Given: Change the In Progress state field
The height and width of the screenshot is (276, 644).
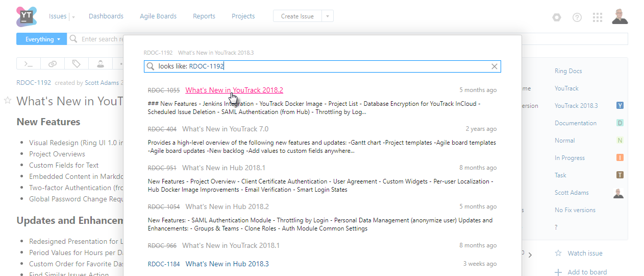Looking at the screenshot, I should click(x=569, y=158).
